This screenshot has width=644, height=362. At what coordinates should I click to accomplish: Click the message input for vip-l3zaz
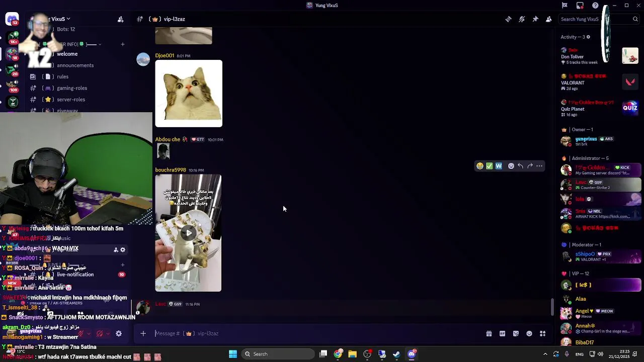tap(317, 333)
